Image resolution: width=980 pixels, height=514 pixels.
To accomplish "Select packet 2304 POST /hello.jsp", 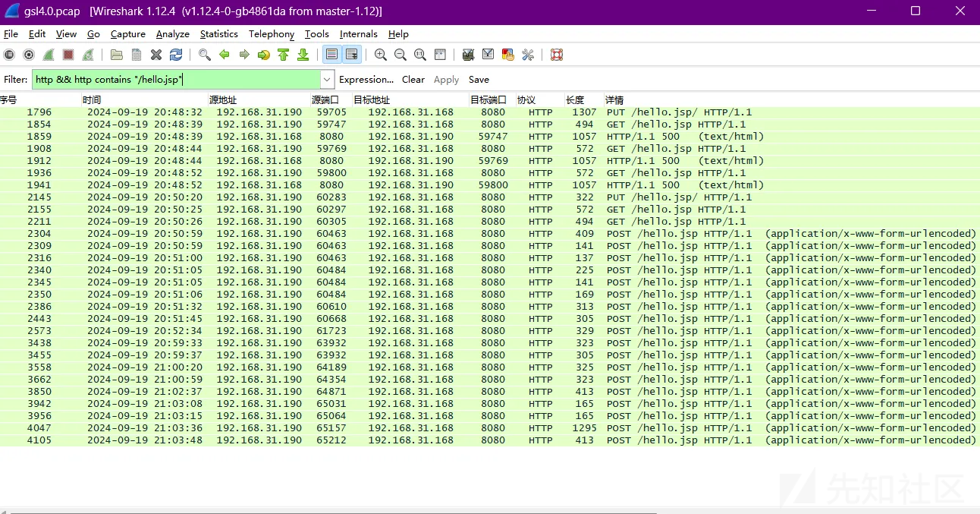I will [x=489, y=233].
